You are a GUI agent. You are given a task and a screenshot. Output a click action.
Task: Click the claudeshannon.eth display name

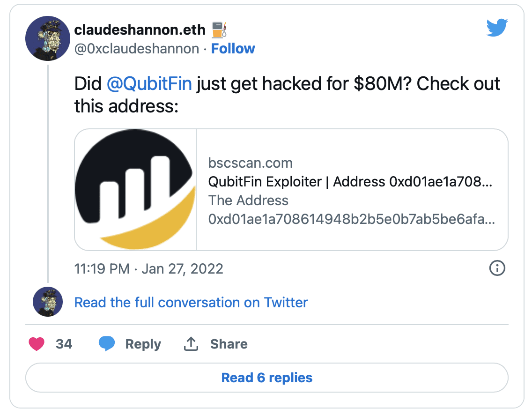coord(140,30)
